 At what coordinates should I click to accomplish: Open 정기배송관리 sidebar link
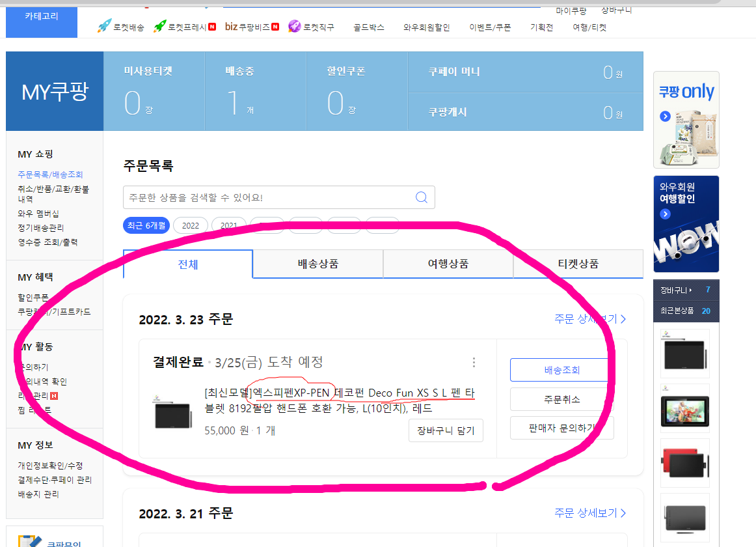40,228
